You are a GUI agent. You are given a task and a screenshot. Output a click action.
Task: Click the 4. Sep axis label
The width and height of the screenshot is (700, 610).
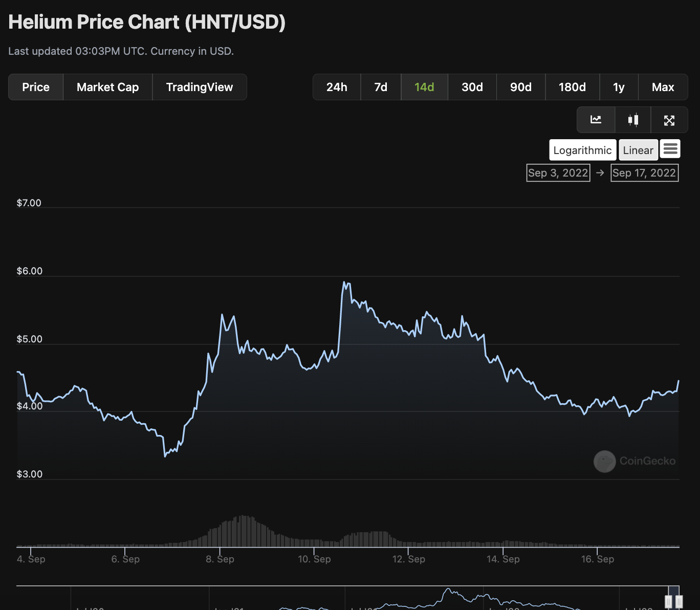(x=31, y=559)
